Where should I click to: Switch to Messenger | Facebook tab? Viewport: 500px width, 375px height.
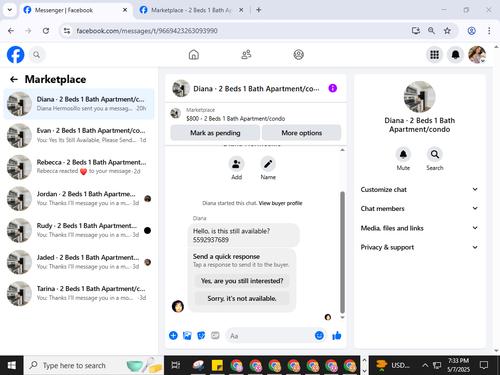click(x=75, y=10)
